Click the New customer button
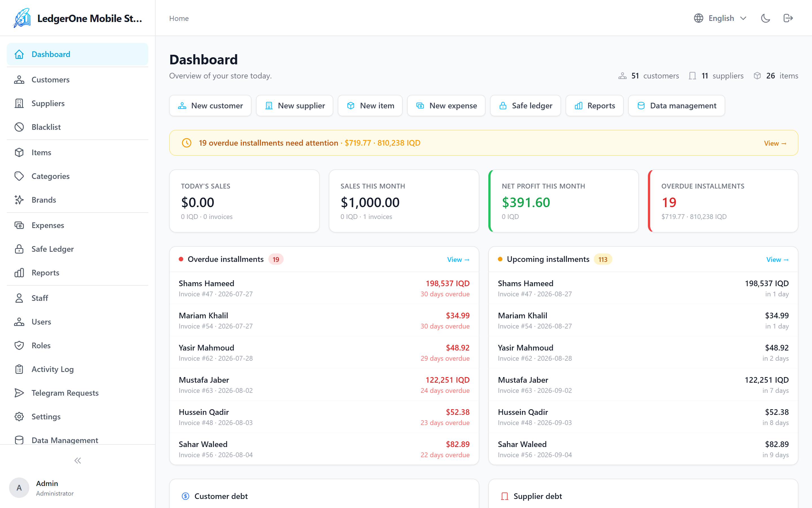The width and height of the screenshot is (812, 508). 210,106
